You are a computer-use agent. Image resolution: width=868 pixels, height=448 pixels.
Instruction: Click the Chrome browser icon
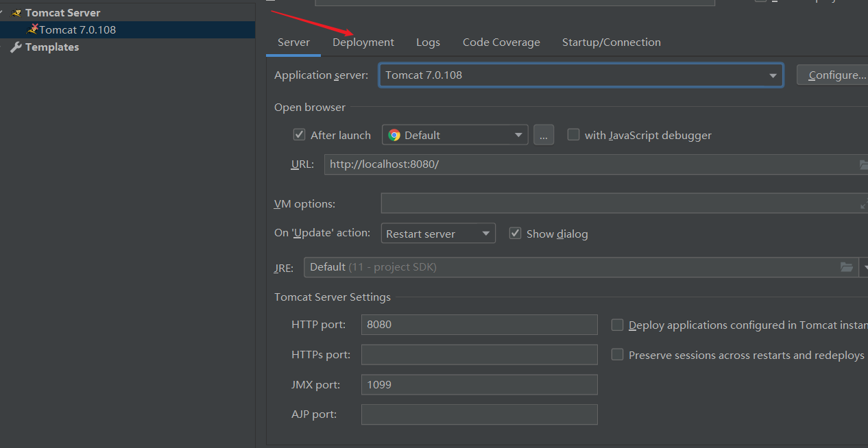coord(394,135)
